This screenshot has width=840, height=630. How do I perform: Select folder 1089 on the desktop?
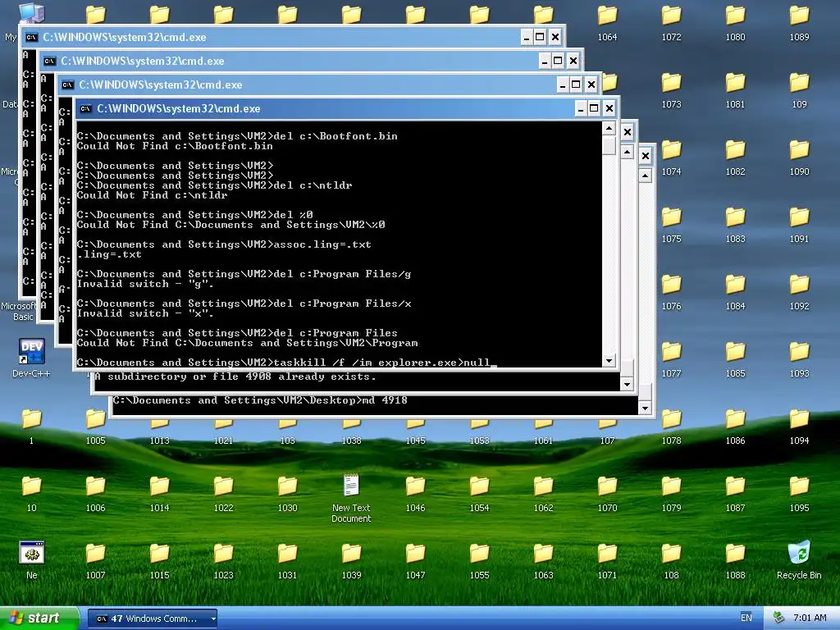click(x=799, y=22)
